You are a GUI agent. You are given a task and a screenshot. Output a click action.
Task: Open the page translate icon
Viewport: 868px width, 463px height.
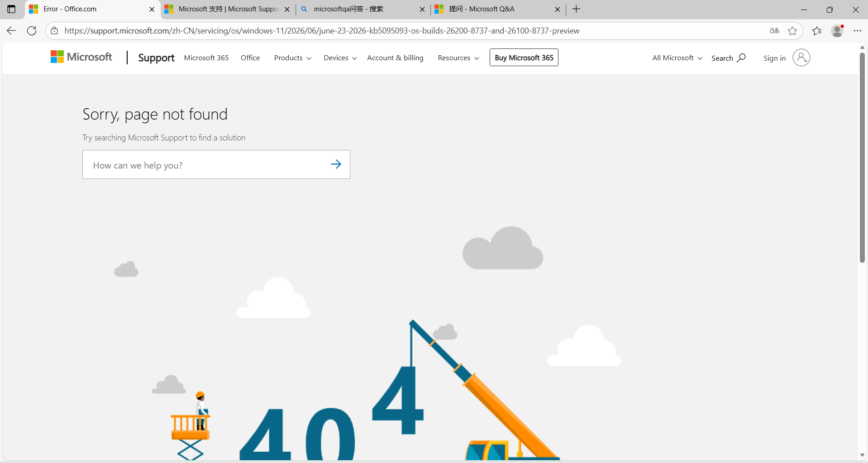click(774, 31)
